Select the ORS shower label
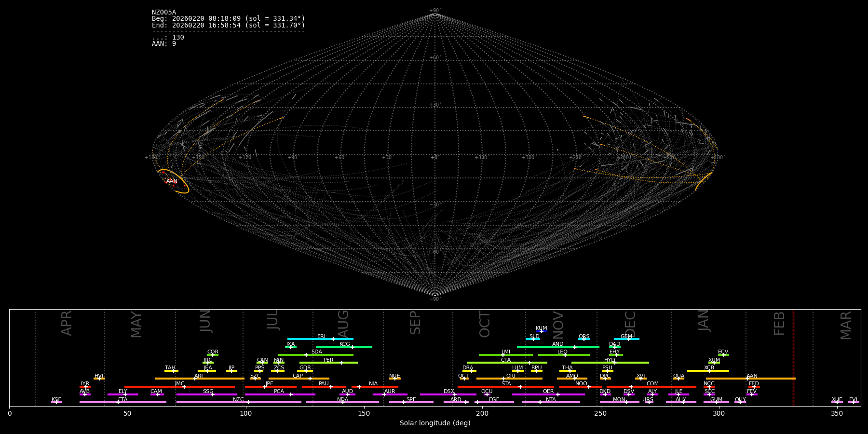Image resolution: width=868 pixels, height=434 pixels. point(584,337)
